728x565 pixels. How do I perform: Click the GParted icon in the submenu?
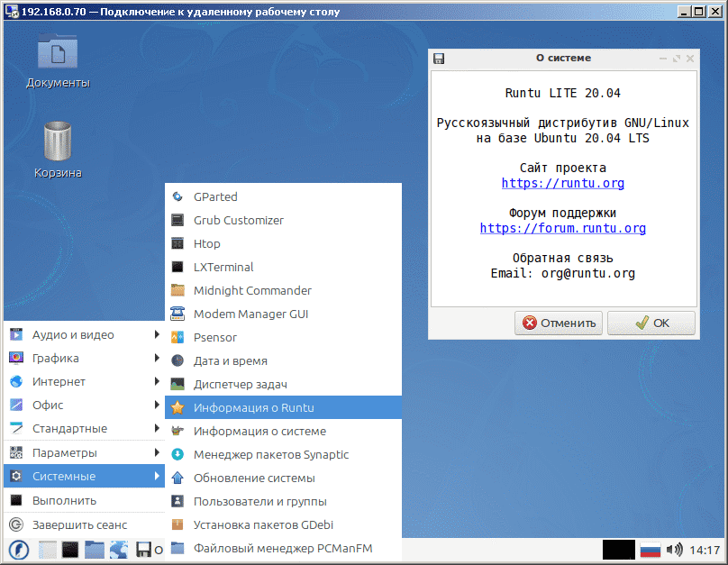177,196
